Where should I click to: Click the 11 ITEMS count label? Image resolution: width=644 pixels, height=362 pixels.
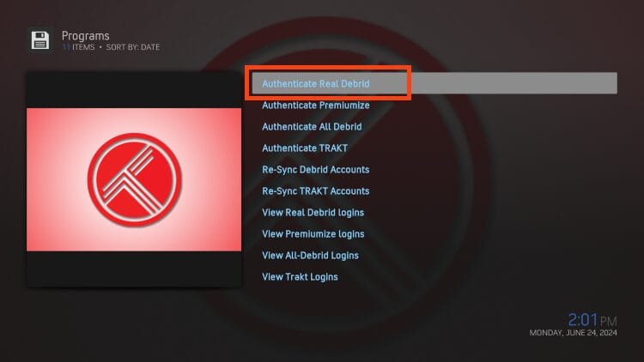point(78,47)
